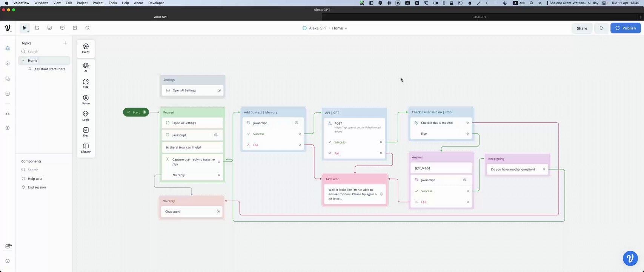Select the API Error message step
Screen dimensions: 644x272
pyautogui.click(x=354, y=194)
